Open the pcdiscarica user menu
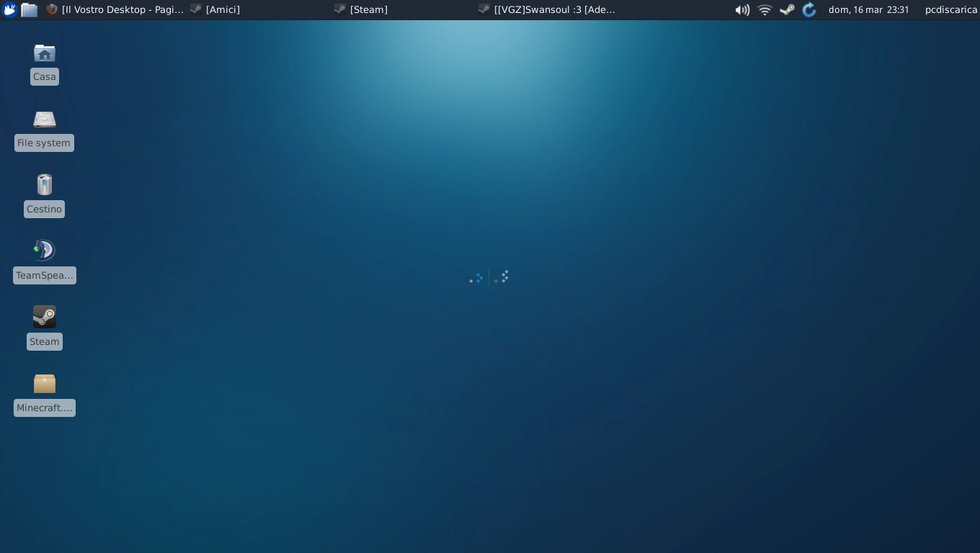This screenshot has height=553, width=980. [x=950, y=9]
